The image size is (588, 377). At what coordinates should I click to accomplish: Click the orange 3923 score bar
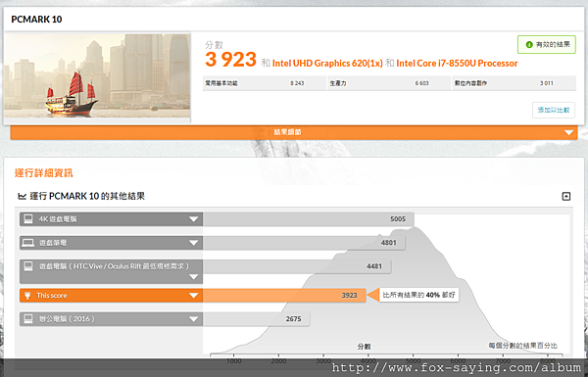tap(284, 296)
